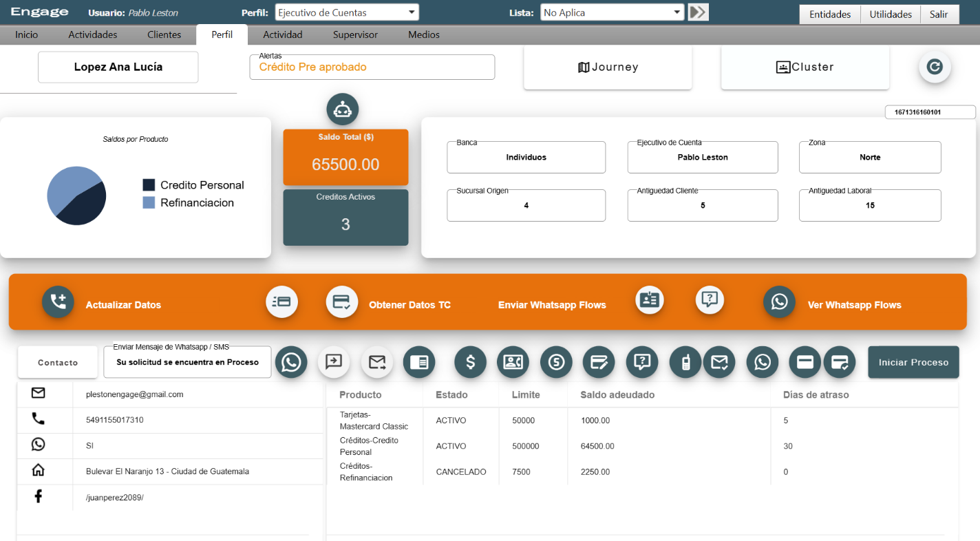Click the forward email envelope icon
Screen dimensions: 980x541
coord(377,362)
